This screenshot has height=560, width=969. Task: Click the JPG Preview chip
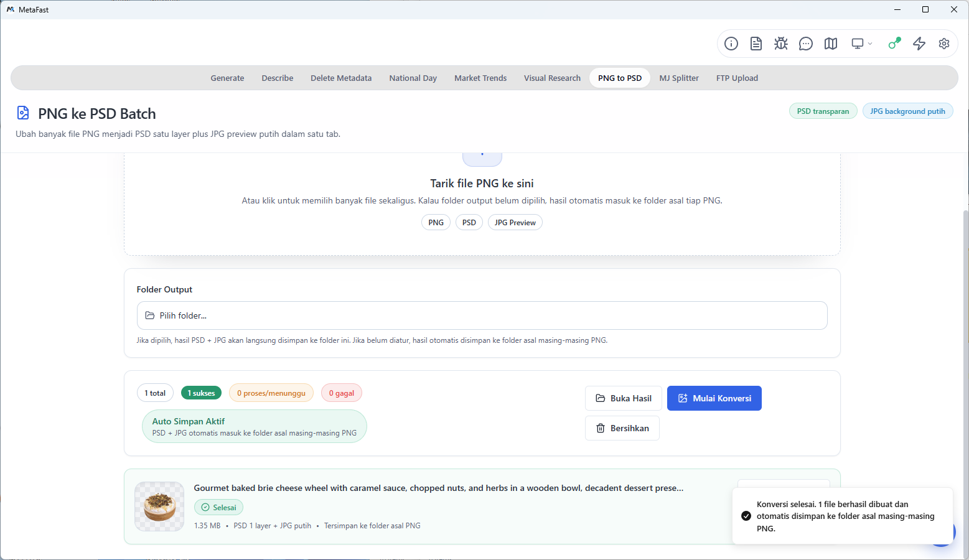515,222
